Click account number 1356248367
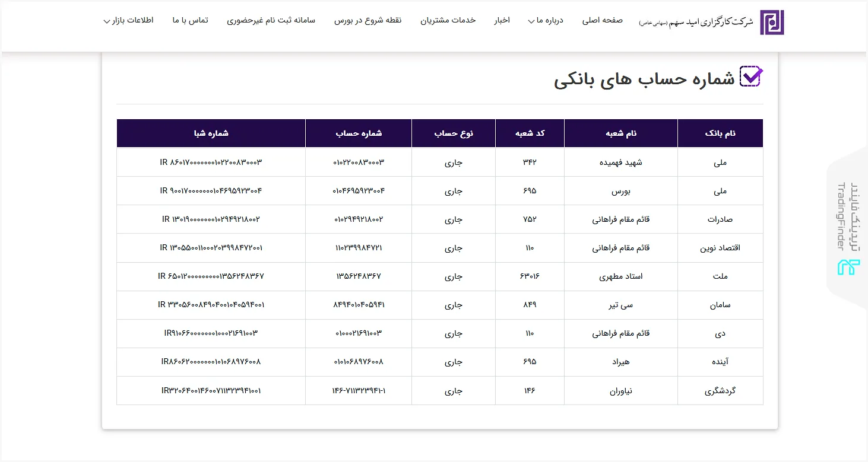This screenshot has height=462, width=868. pos(359,276)
